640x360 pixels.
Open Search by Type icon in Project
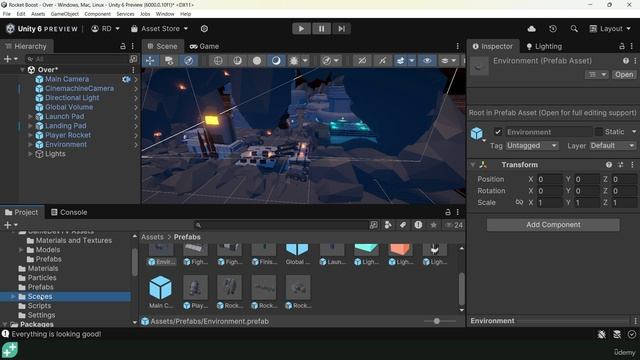388,225
